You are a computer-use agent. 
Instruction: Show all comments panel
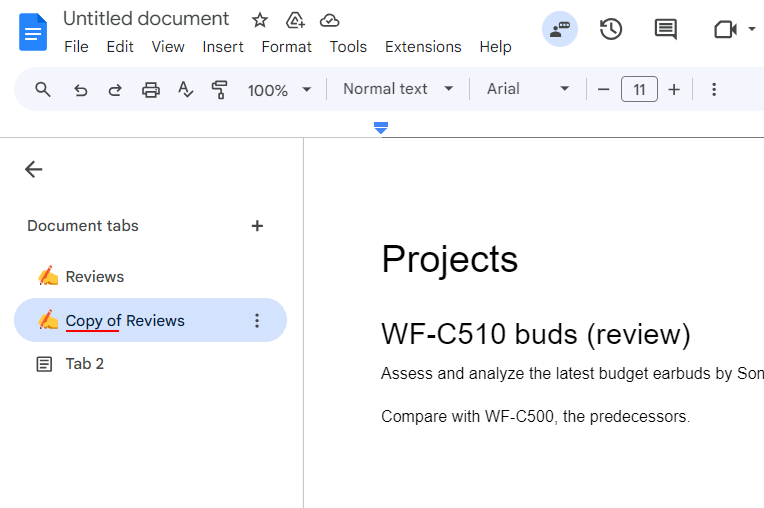[x=665, y=29]
